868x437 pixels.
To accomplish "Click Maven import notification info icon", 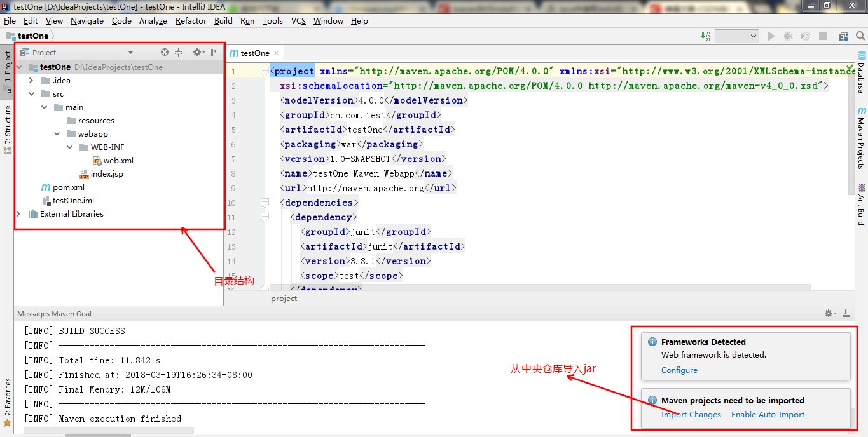I will click(x=652, y=400).
